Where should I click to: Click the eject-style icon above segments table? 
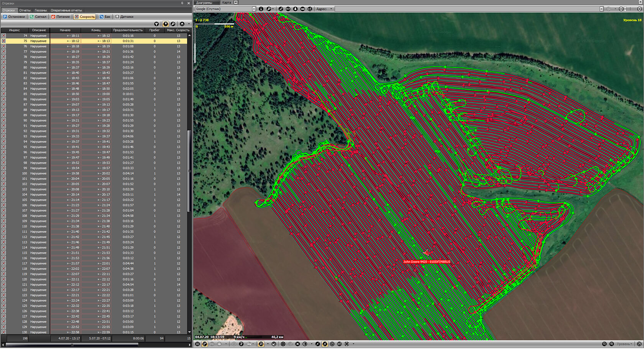click(x=182, y=24)
